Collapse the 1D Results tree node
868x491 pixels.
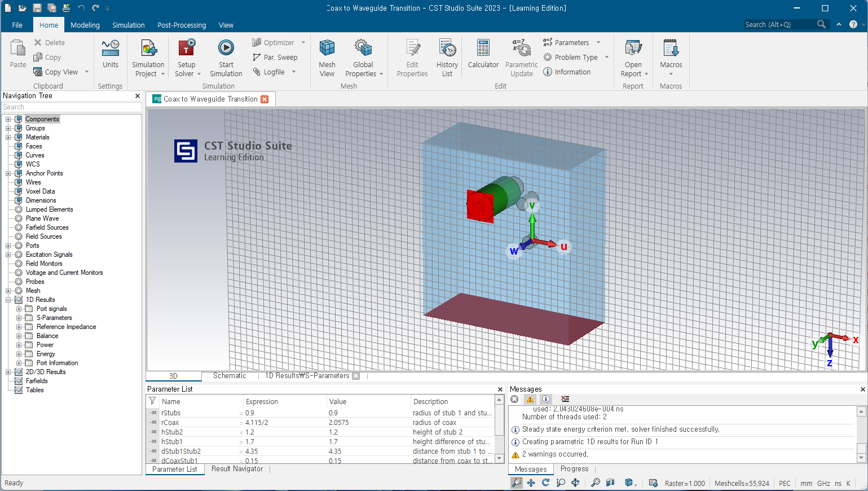[8, 300]
